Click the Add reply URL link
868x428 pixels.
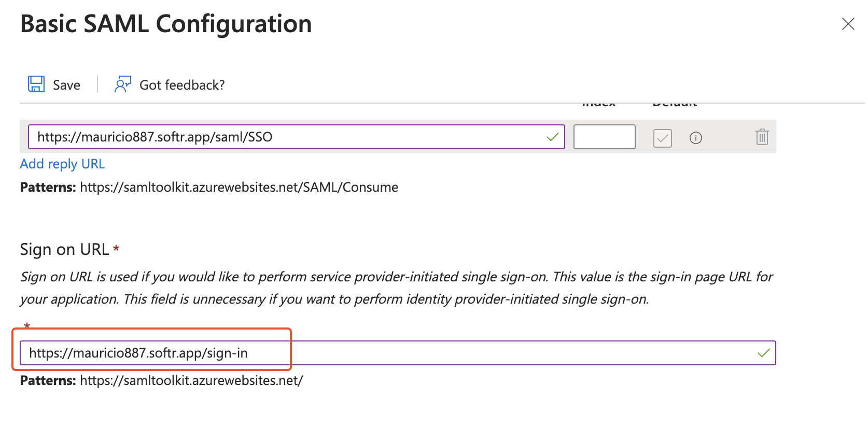[62, 164]
